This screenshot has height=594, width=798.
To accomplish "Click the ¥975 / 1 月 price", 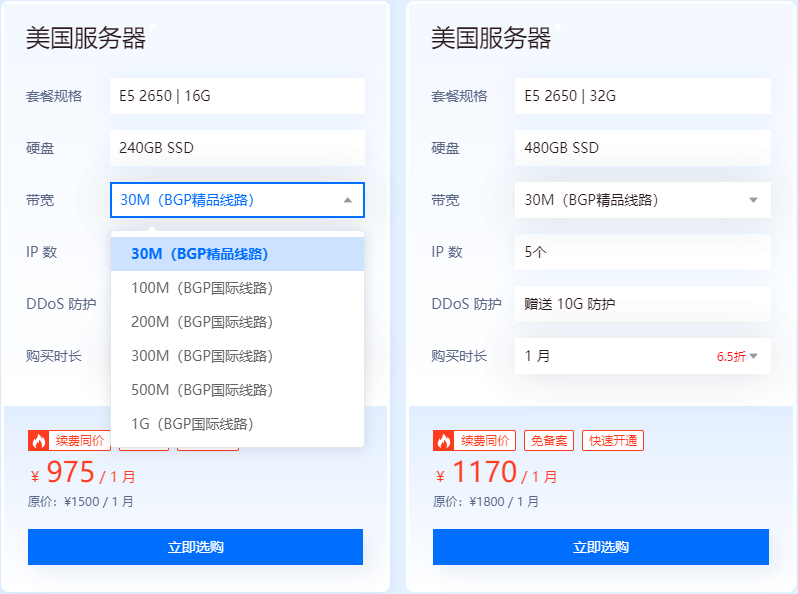I will (x=82, y=472).
